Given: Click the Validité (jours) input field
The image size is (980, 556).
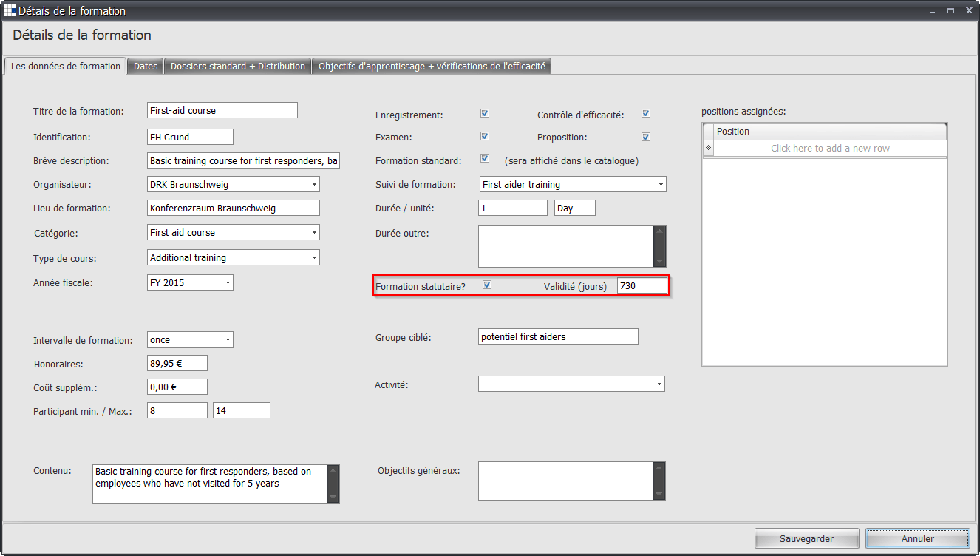Looking at the screenshot, I should point(642,286).
